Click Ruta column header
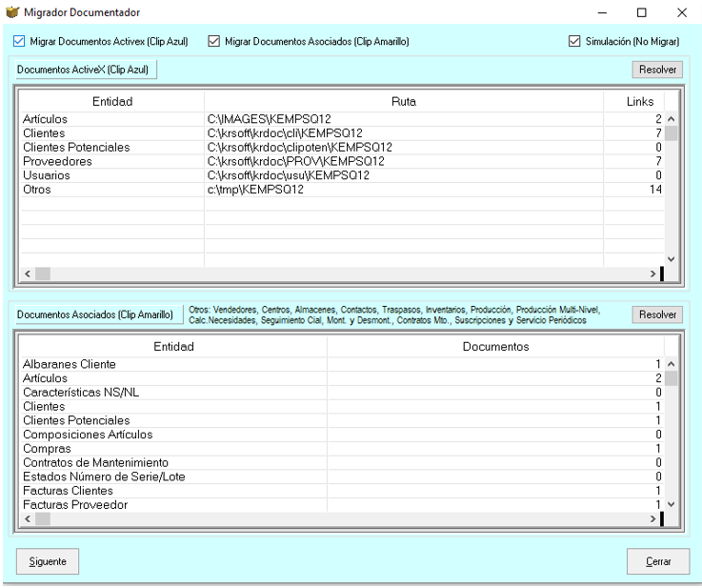Image resolution: width=702 pixels, height=588 pixels. pyautogui.click(x=404, y=102)
